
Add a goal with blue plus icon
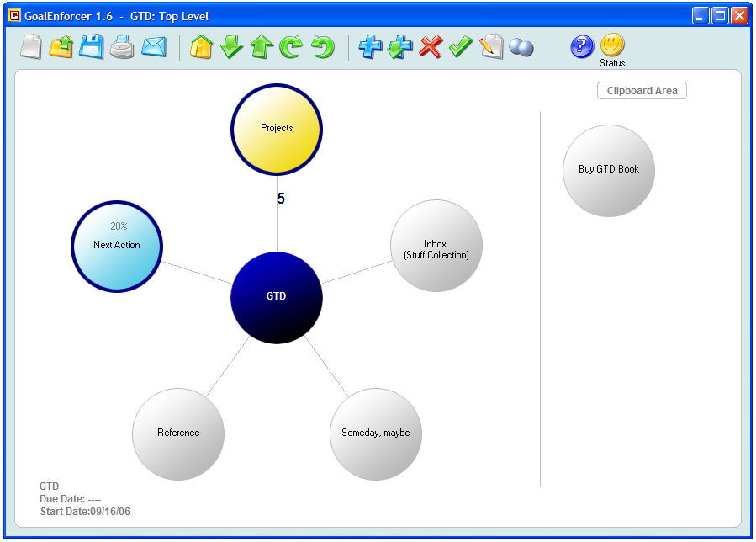(370, 47)
